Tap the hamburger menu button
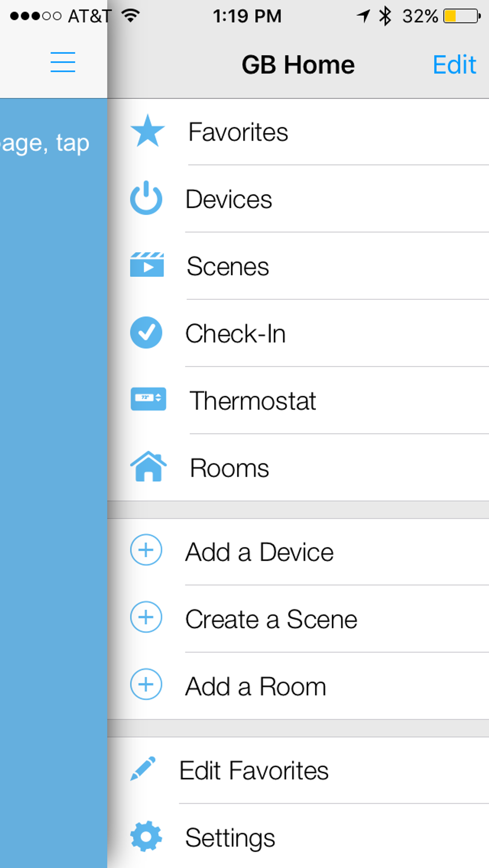This screenshot has width=489, height=868. (62, 63)
